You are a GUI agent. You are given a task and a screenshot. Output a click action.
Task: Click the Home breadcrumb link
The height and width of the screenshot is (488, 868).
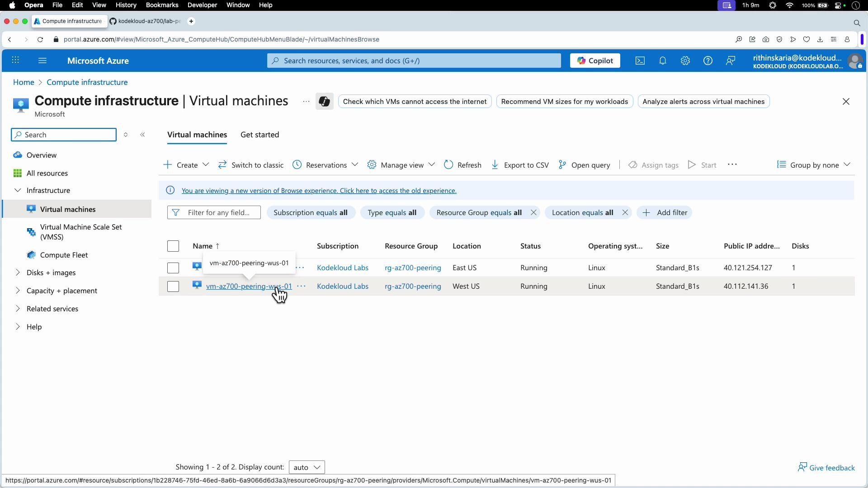24,82
